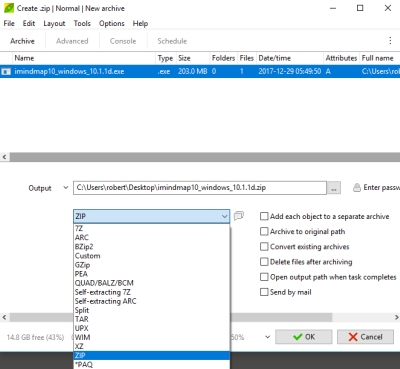The image size is (400, 369).
Task: Click the padlock icon beside Enter password
Action: (x=357, y=188)
